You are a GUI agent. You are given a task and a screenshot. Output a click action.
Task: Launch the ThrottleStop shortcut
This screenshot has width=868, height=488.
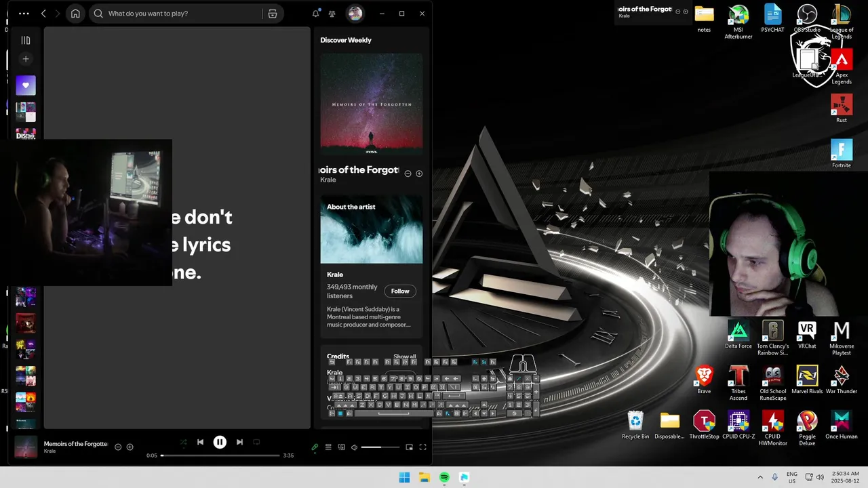(704, 425)
